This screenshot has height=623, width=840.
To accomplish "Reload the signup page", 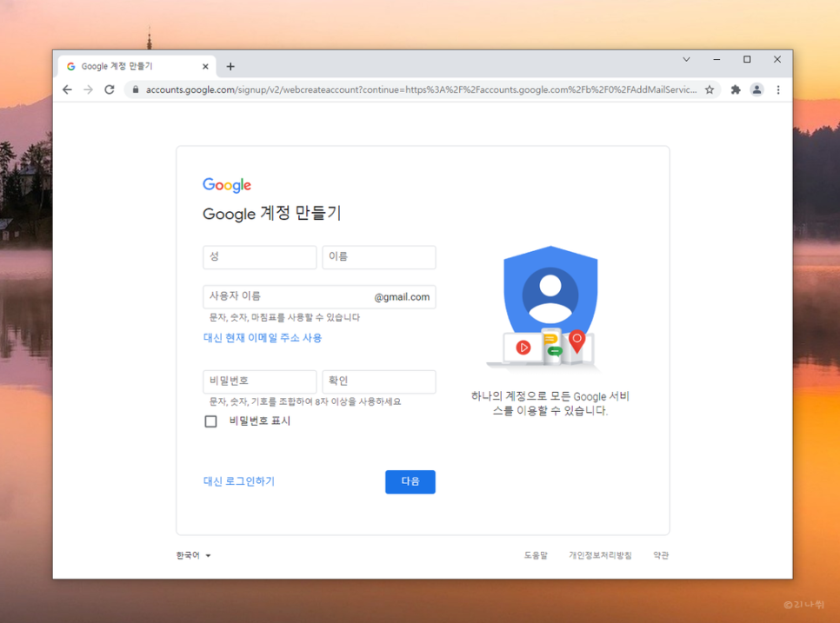I will [x=109, y=89].
